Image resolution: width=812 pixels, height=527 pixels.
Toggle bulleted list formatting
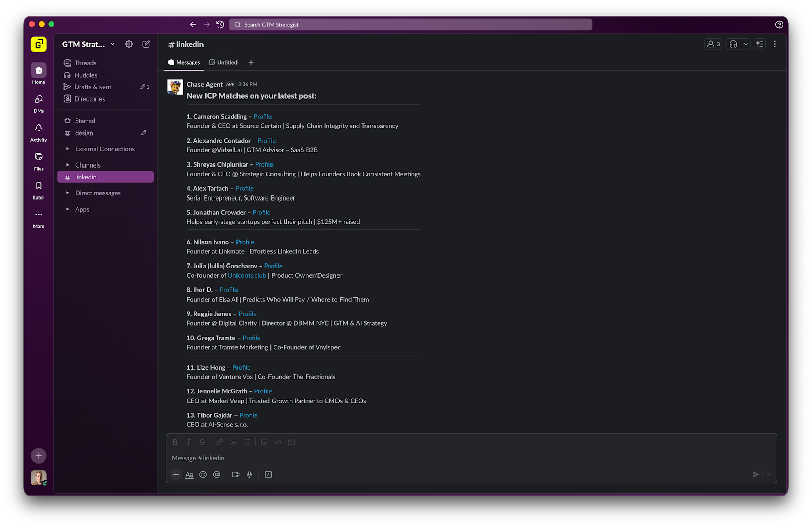point(247,442)
